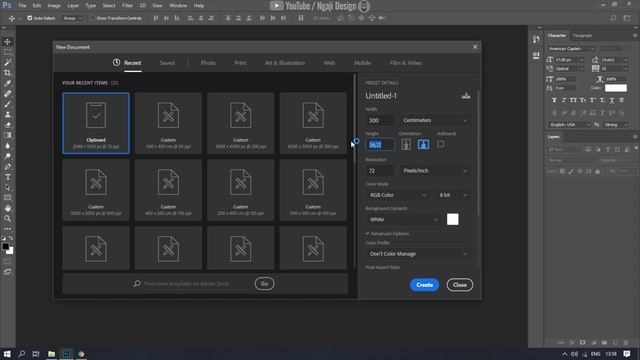Viewport: 640px width, 360px height.
Task: Select the Eyedropper tool
Action: tap(7, 83)
